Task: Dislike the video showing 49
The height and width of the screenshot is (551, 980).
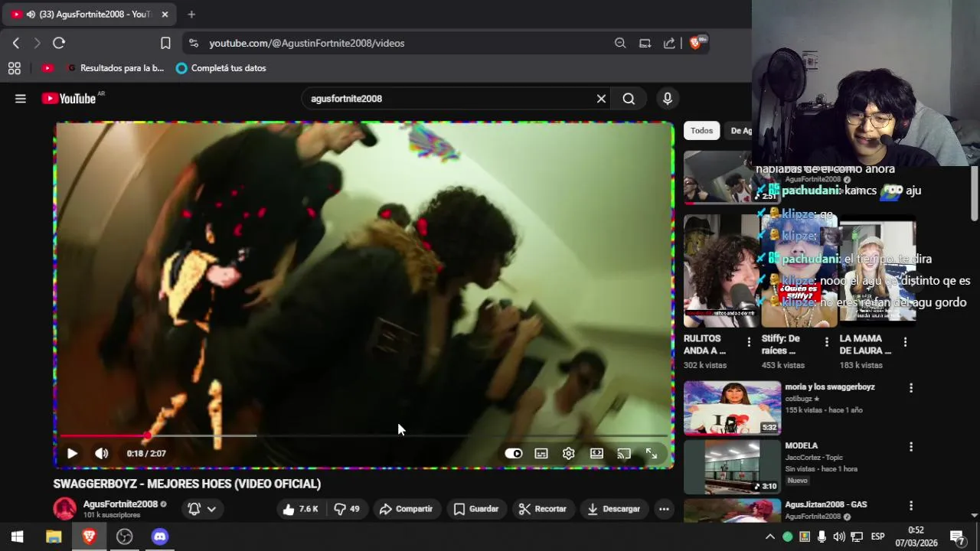Action: [347, 509]
